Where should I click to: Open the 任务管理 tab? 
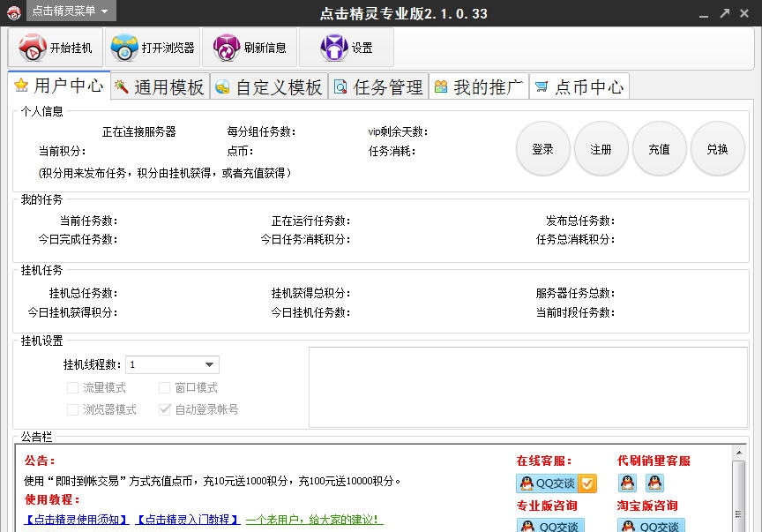point(378,86)
